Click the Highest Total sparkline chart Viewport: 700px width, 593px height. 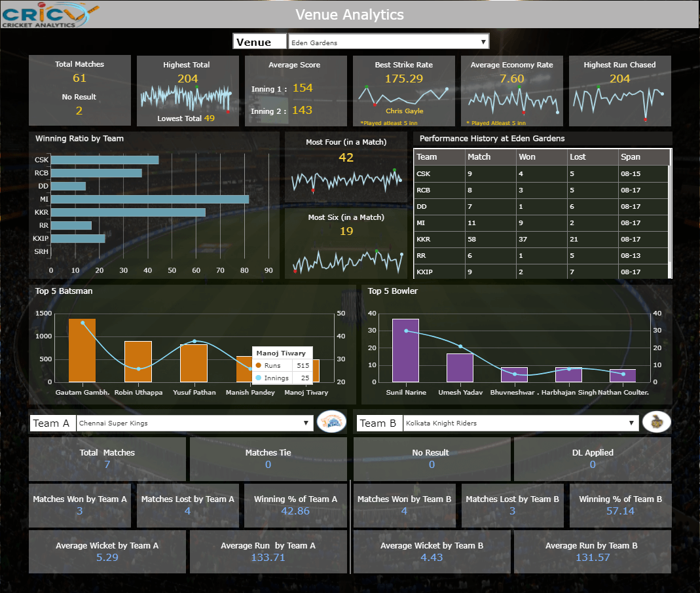186,98
